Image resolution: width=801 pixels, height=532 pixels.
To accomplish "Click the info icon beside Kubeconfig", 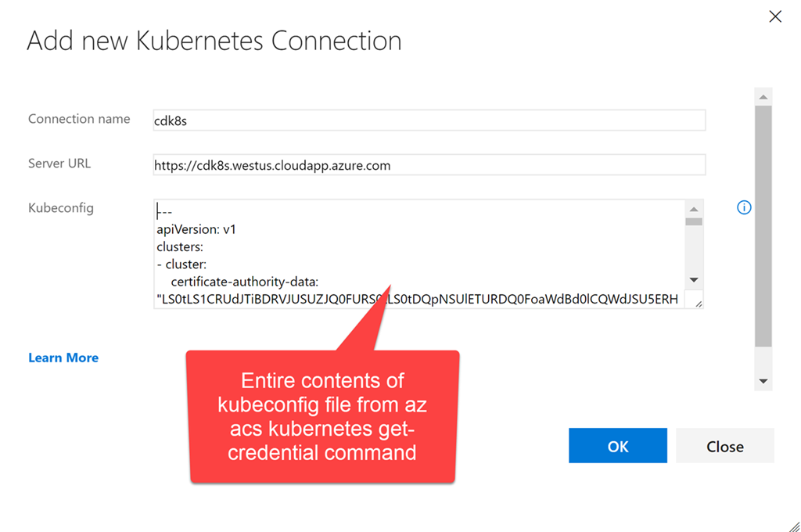I will click(x=744, y=207).
